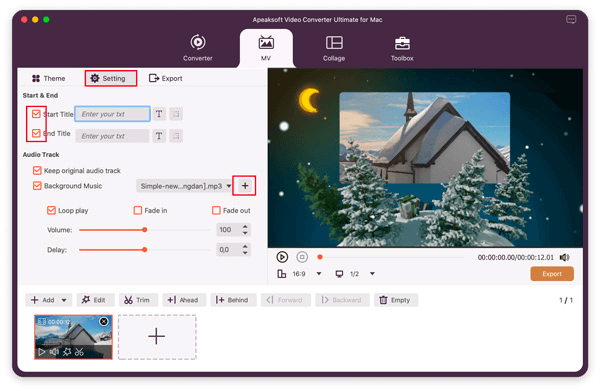Click the Volume value field showing 100

[228, 230]
